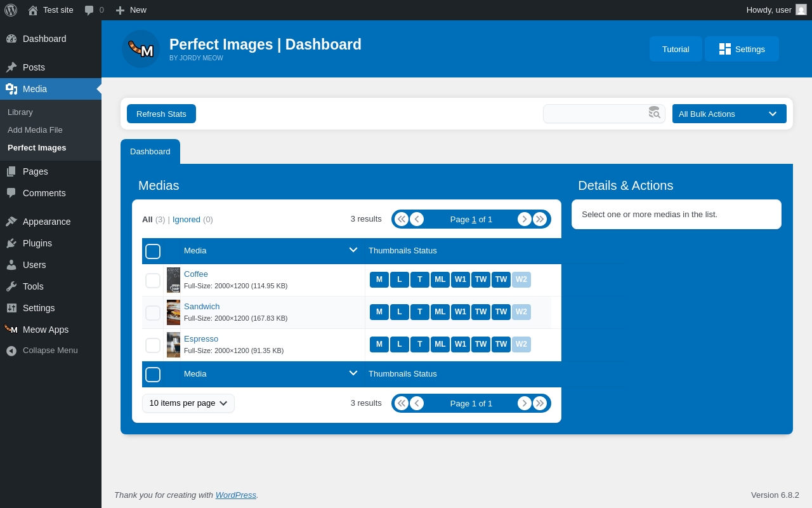
Task: Open Plugins in the sidebar
Action: pos(51,243)
